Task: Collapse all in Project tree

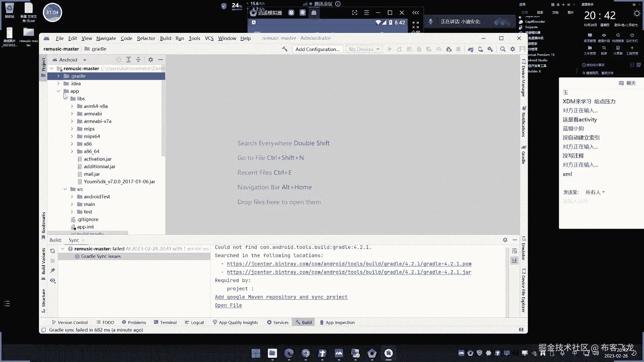Action: tap(138, 60)
